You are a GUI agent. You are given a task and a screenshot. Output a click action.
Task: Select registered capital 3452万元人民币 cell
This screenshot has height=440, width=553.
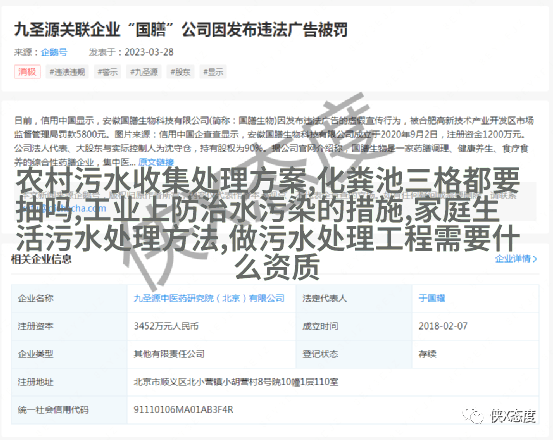pos(211,326)
